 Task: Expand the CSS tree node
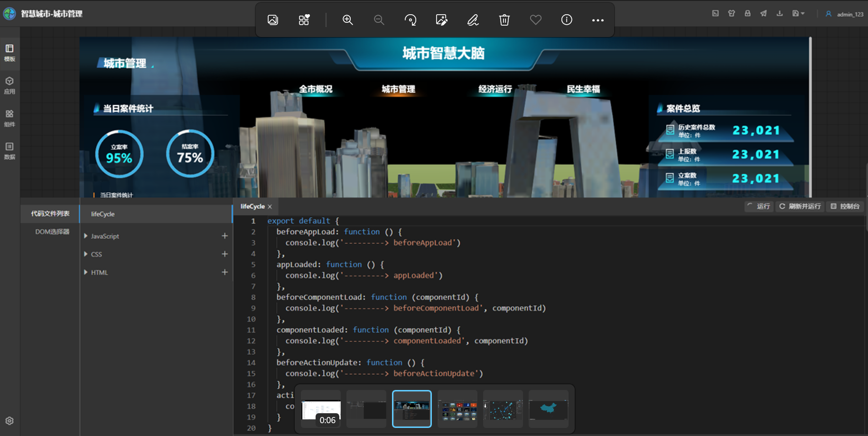point(86,254)
